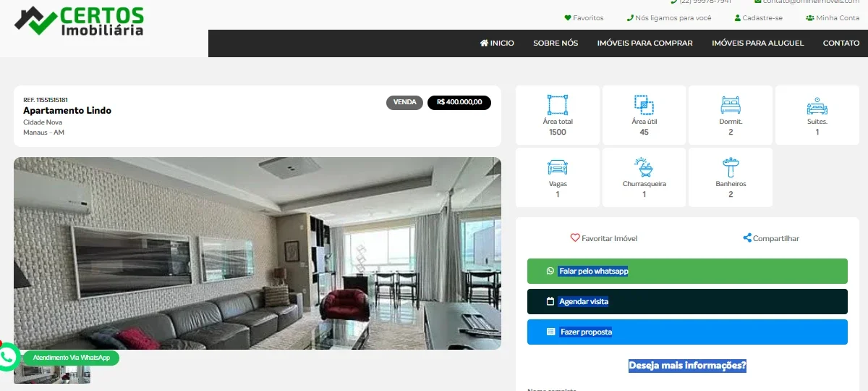Go to INICIO menu item
Viewport: 868px width, 391px height.
pyautogui.click(x=497, y=43)
